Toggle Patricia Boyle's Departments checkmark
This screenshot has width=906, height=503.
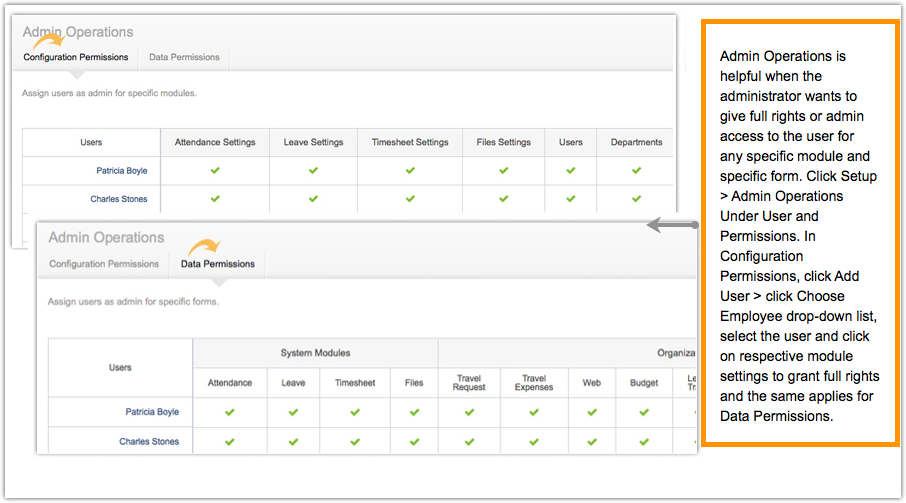point(636,171)
